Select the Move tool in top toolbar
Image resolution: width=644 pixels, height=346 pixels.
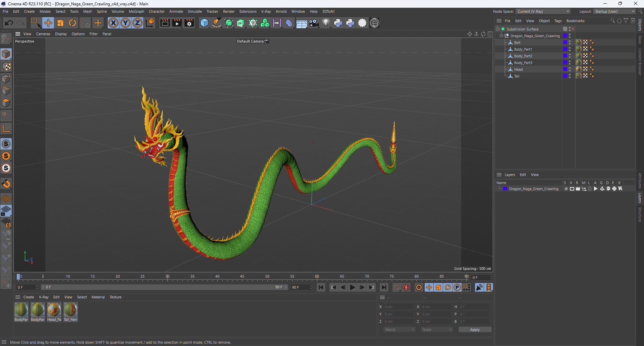click(x=48, y=23)
